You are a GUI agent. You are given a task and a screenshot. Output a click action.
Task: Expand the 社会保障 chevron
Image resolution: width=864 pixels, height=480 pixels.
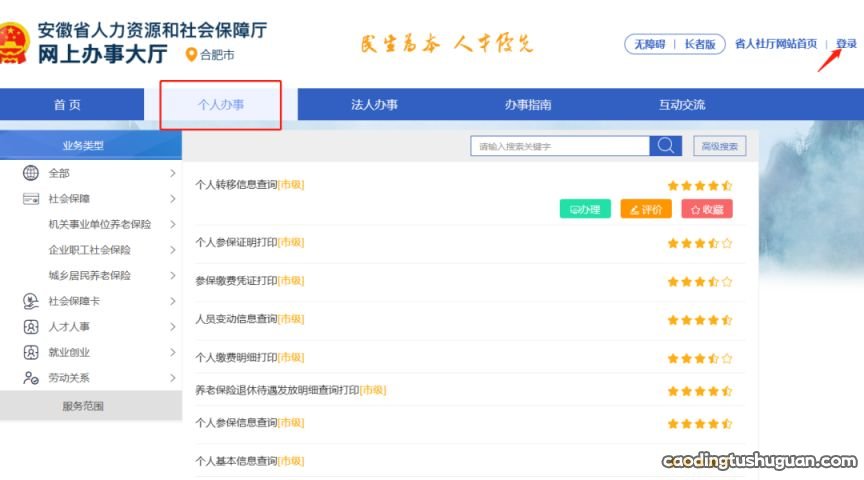172,198
